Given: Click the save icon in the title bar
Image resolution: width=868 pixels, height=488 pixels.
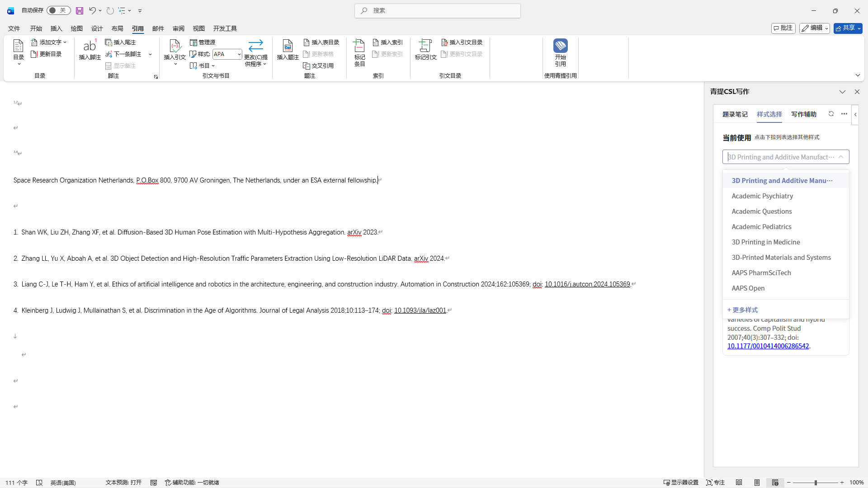Looking at the screenshot, I should (79, 10).
